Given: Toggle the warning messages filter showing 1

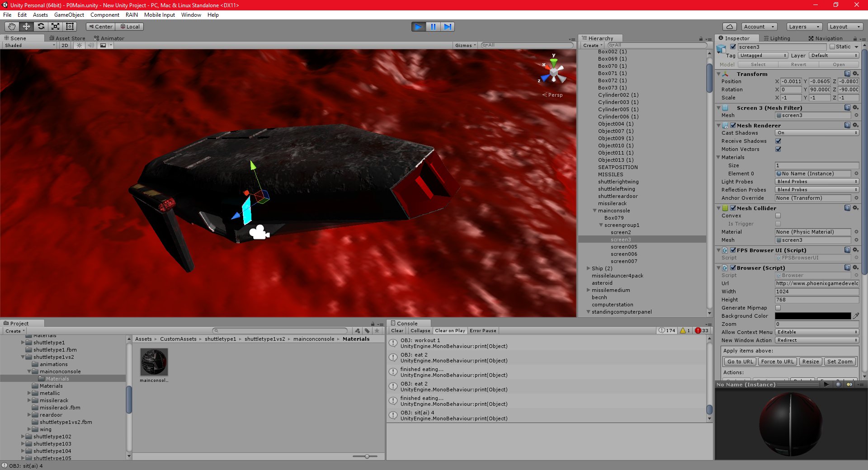Looking at the screenshot, I should pyautogui.click(x=685, y=330).
